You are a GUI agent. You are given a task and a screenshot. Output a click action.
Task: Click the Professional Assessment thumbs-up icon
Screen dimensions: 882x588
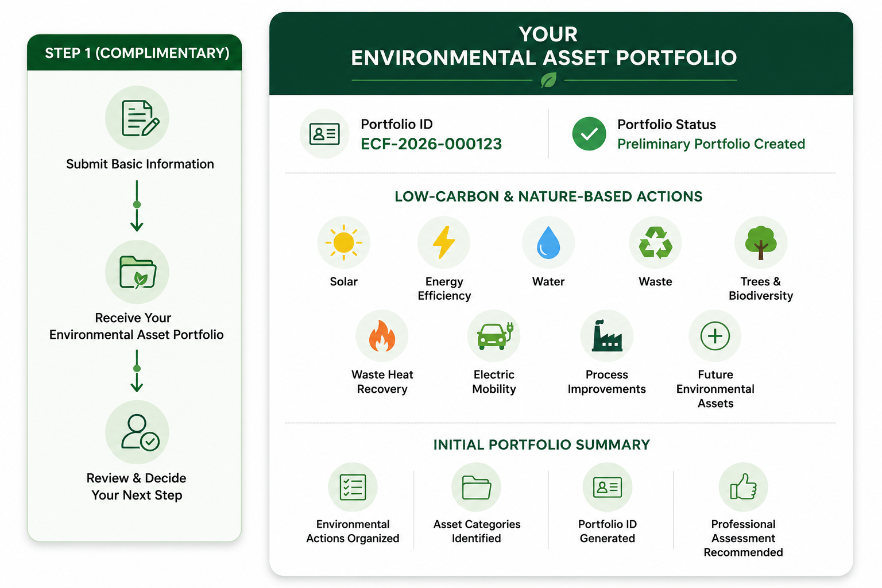click(x=744, y=487)
